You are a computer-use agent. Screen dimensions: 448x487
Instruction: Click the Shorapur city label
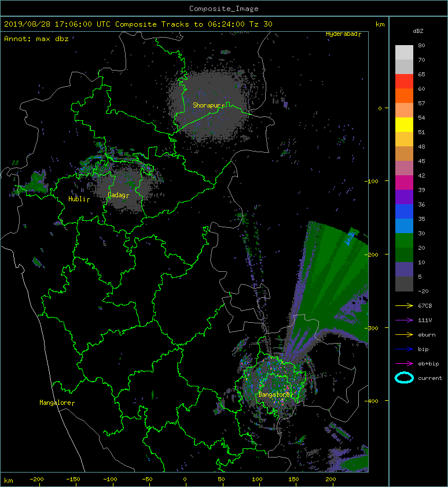(207, 105)
